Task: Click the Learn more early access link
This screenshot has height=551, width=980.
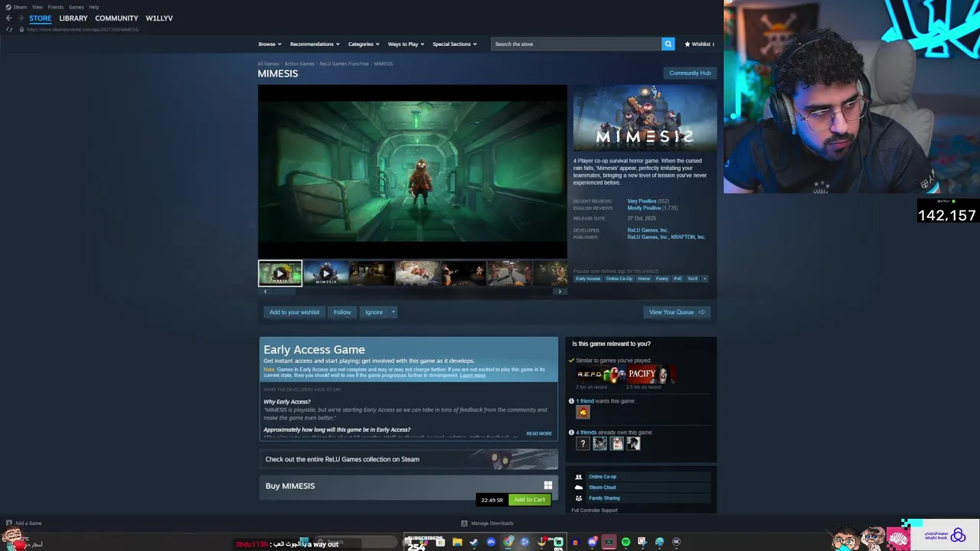Action: pyautogui.click(x=472, y=376)
